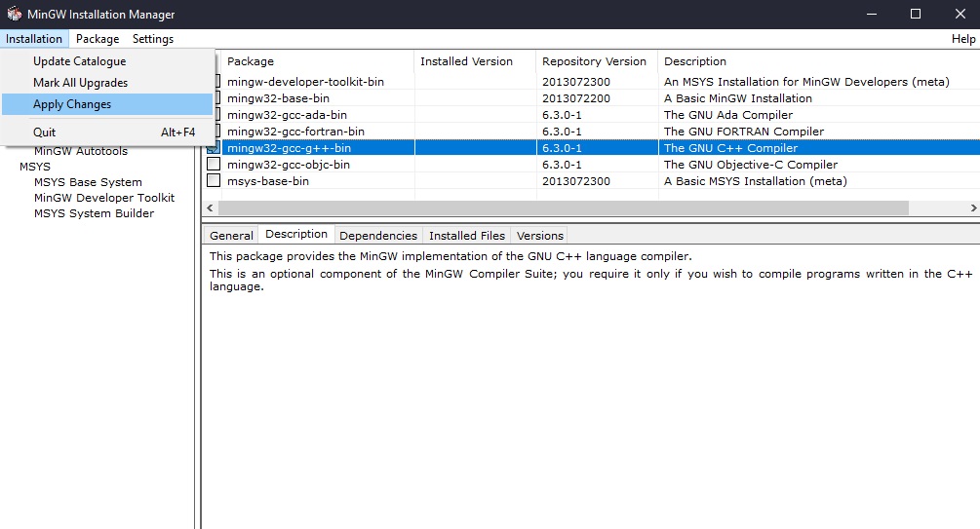980x529 pixels.
Task: Select the mingw32-gcc-g++-bin package name
Action: pos(289,148)
